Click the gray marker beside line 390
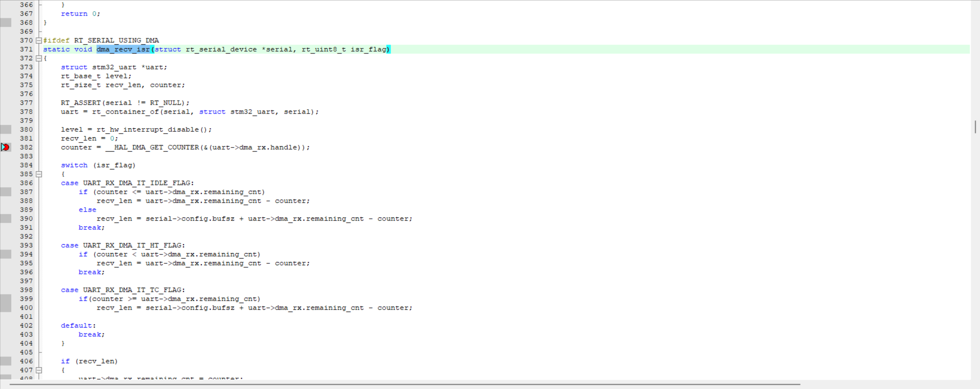 point(6,218)
